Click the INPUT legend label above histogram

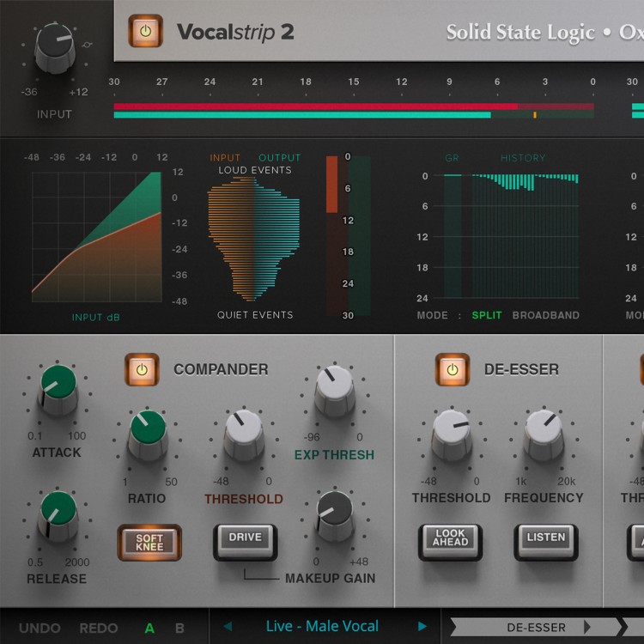tap(225, 158)
